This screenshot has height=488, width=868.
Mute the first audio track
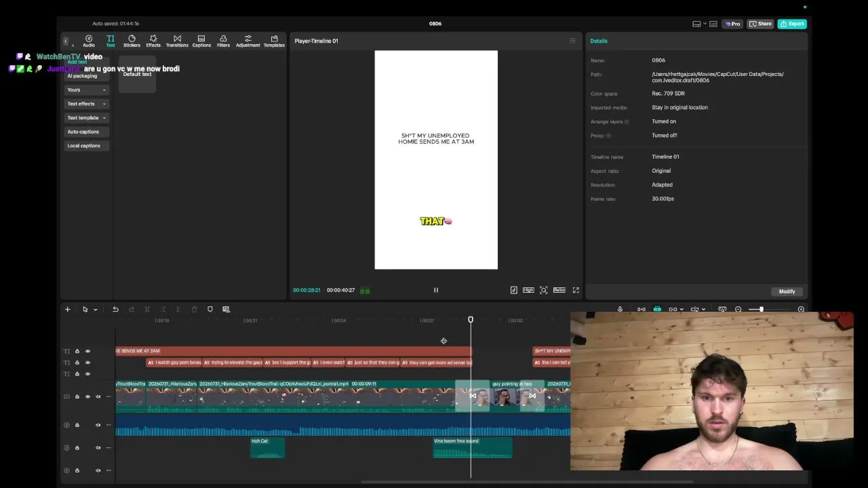tap(98, 425)
